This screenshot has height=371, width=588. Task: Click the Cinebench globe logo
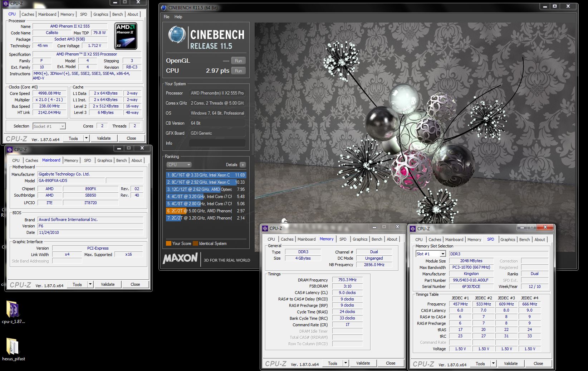pyautogui.click(x=177, y=35)
